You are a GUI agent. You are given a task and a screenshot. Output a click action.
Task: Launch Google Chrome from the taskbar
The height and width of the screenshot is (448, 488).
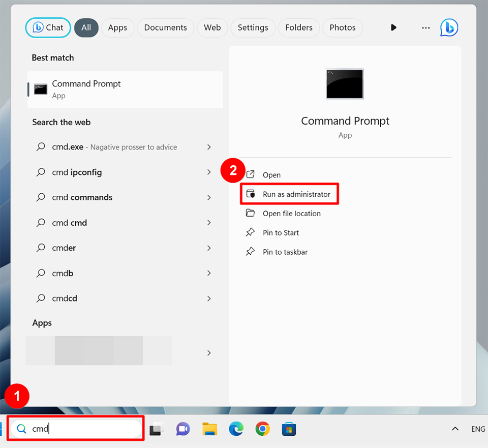click(x=263, y=429)
